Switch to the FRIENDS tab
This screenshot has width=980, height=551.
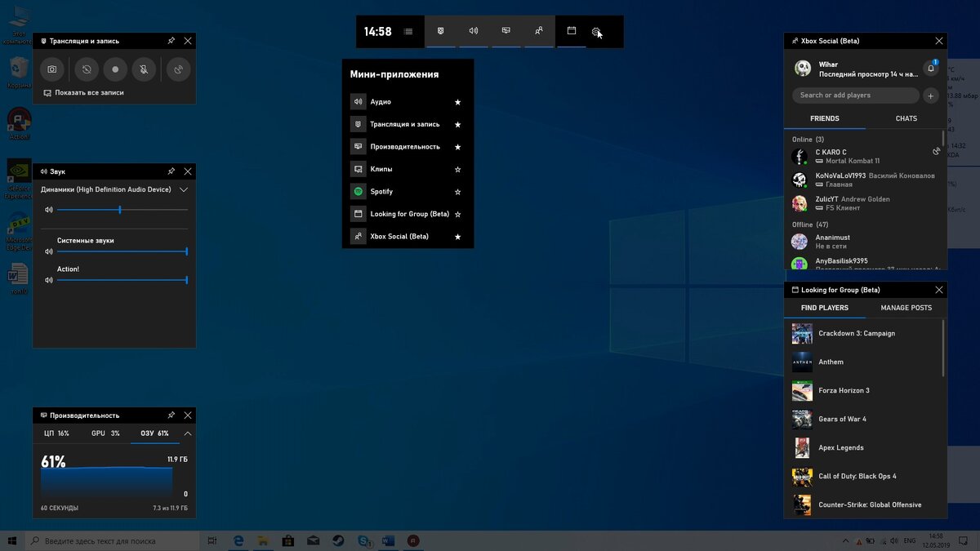point(825,118)
